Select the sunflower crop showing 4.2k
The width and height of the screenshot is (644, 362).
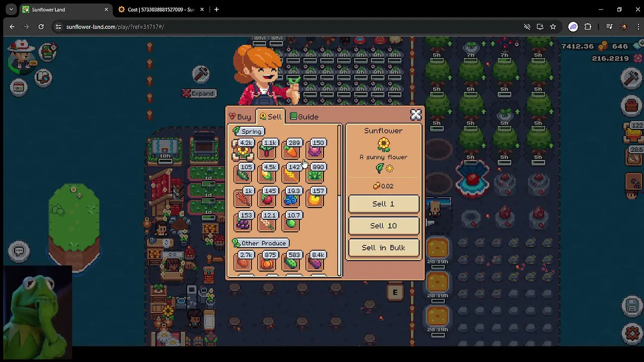pos(244,150)
